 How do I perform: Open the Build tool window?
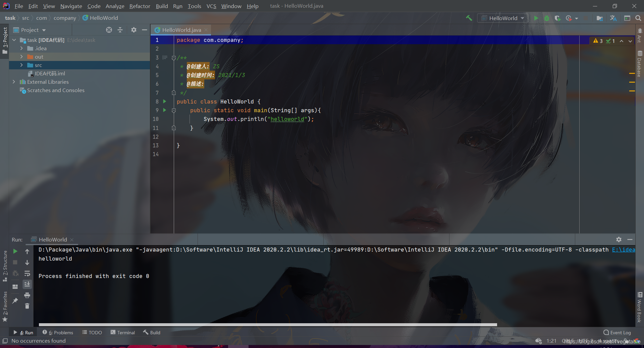point(152,332)
